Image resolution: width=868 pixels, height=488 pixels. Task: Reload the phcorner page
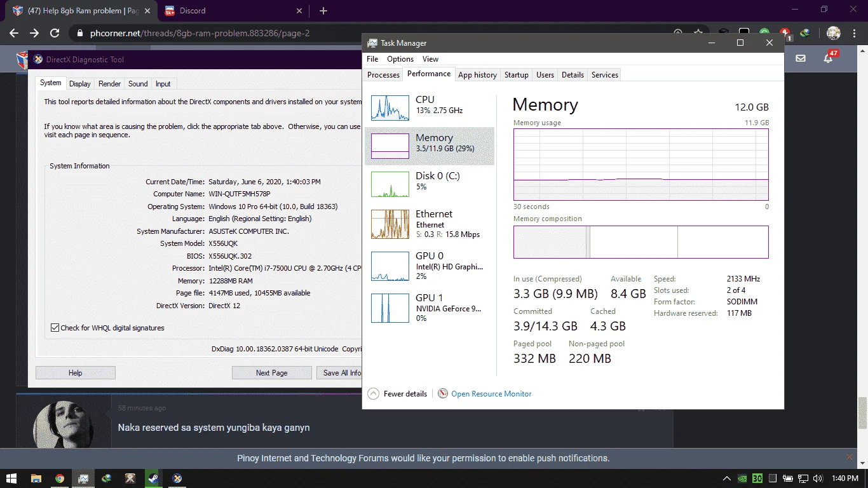pyautogui.click(x=55, y=33)
